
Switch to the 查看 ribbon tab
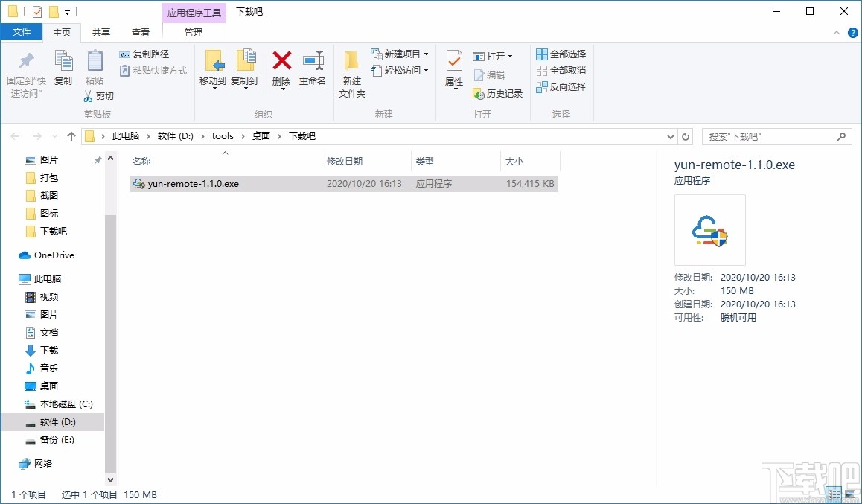(140, 32)
